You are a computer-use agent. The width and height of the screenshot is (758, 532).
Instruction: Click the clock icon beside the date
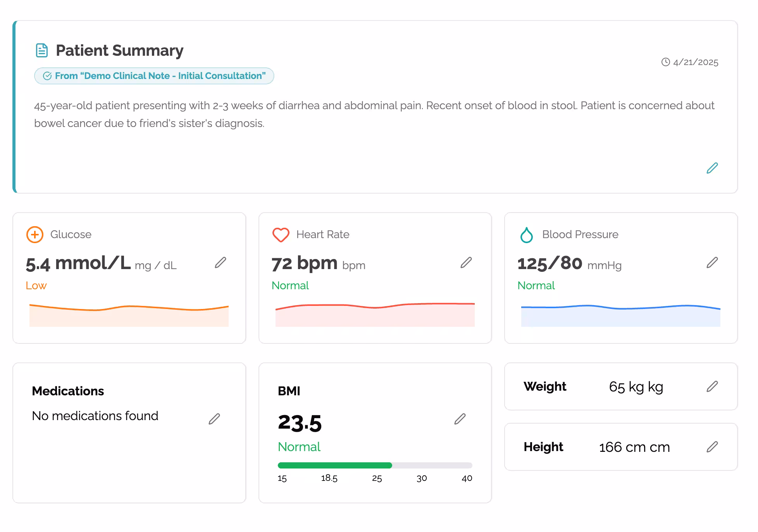666,62
